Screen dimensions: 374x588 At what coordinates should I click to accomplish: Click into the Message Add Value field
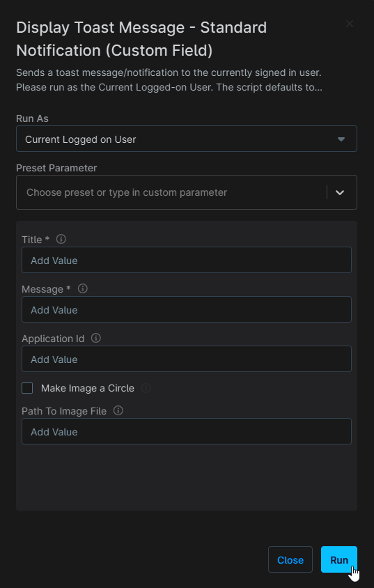point(187,309)
